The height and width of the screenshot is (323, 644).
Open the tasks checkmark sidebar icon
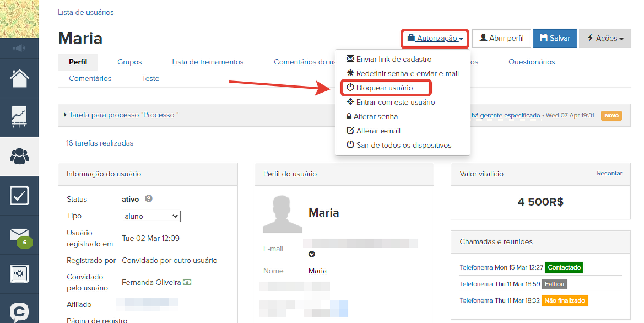pyautogui.click(x=19, y=196)
